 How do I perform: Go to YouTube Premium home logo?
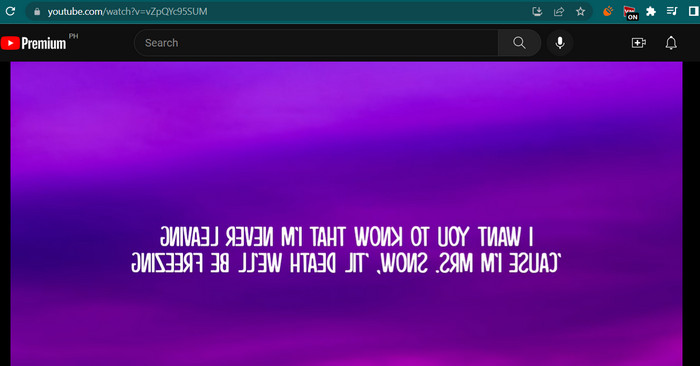[33, 43]
